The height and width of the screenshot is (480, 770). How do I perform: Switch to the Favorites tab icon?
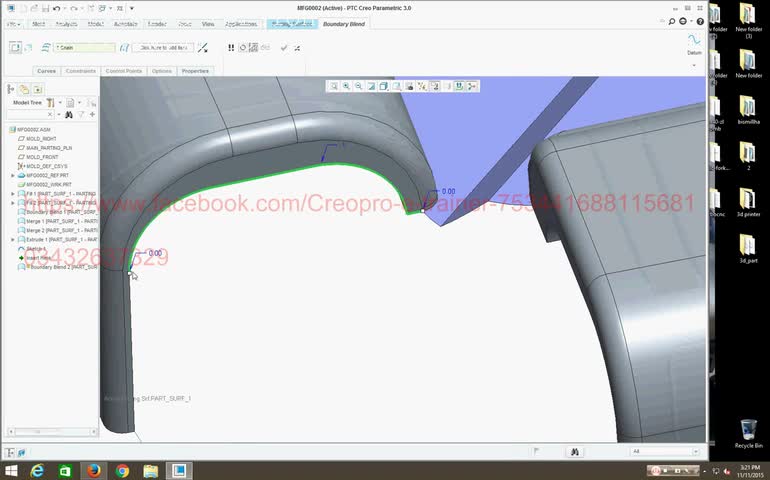(x=38, y=89)
